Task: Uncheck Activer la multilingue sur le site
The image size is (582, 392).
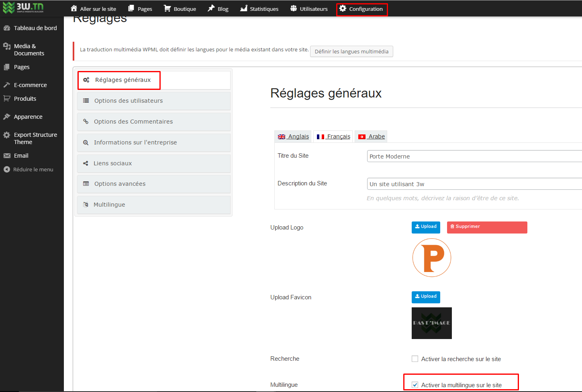Action: [415, 385]
